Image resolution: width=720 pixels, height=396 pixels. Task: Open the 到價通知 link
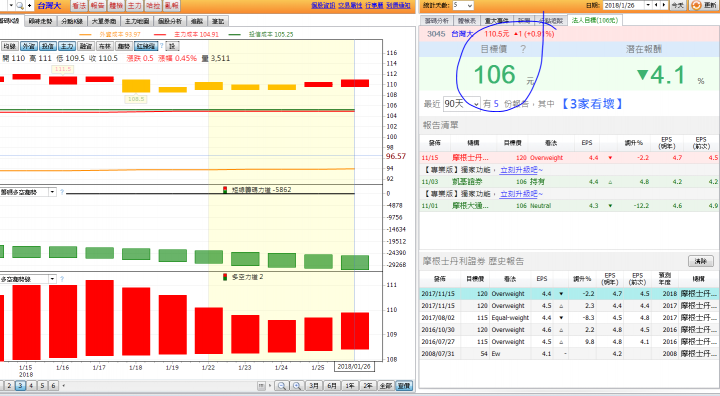click(398, 6)
